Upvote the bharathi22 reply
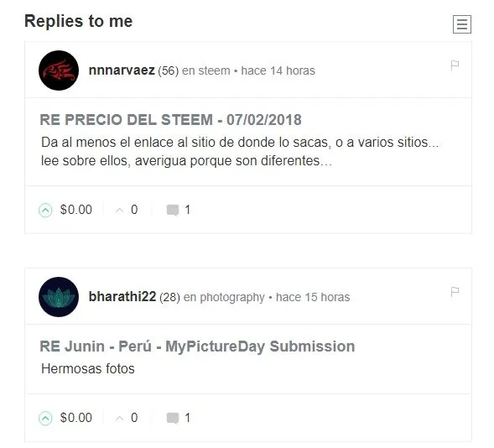This screenshot has height=448, width=494. tap(45, 419)
